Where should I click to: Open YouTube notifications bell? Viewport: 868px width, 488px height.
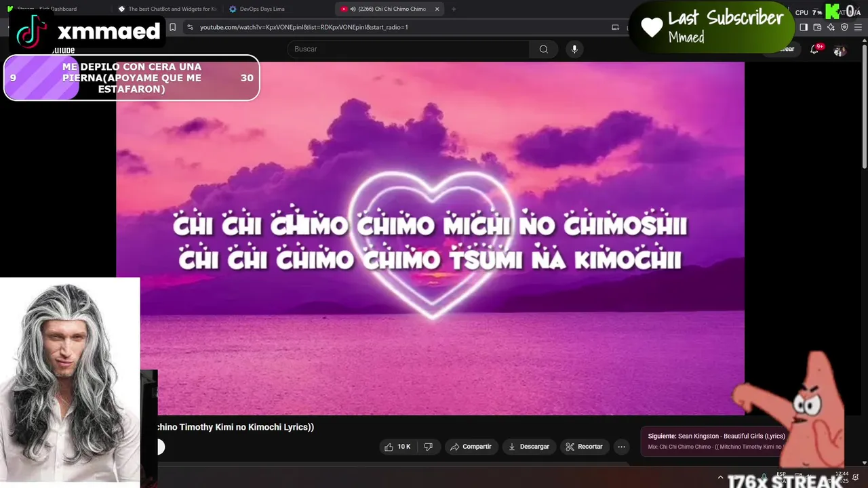pos(815,49)
